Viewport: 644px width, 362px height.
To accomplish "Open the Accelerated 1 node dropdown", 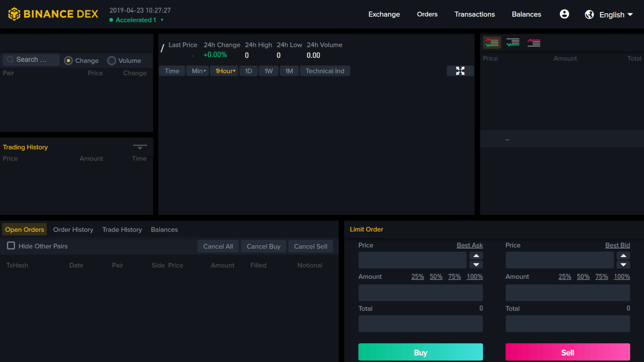I will coord(137,20).
